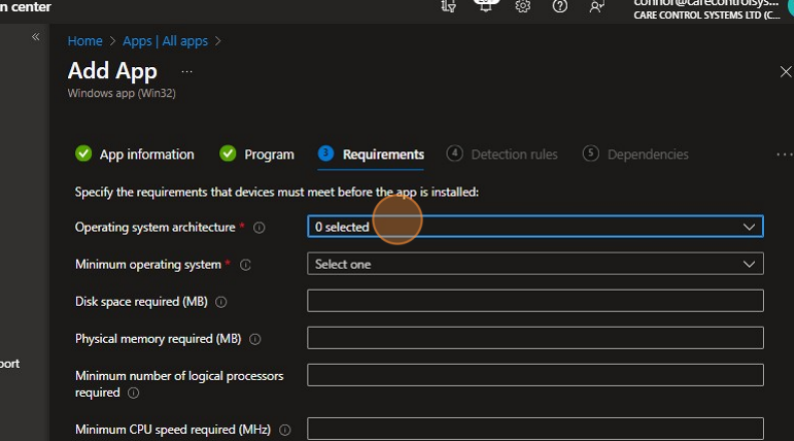
Task: Click info icon beside Minimum operating system
Action: coord(245,265)
